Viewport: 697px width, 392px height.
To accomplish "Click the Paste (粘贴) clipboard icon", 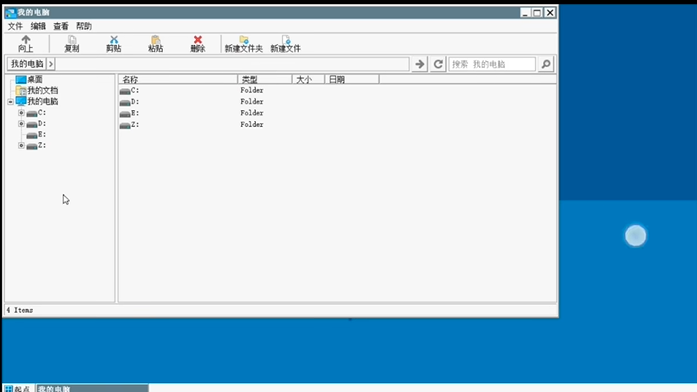I will pos(156,44).
